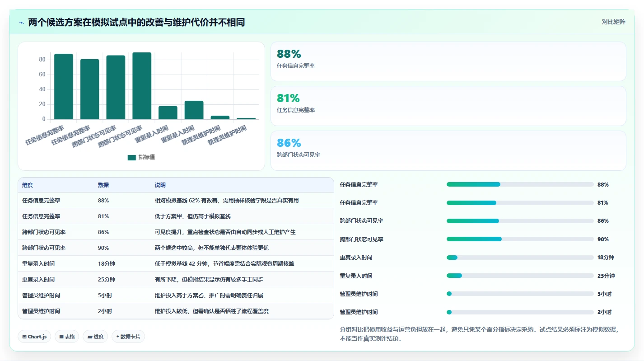Select the 进度 chip
The image size is (644, 361).
tap(95, 337)
